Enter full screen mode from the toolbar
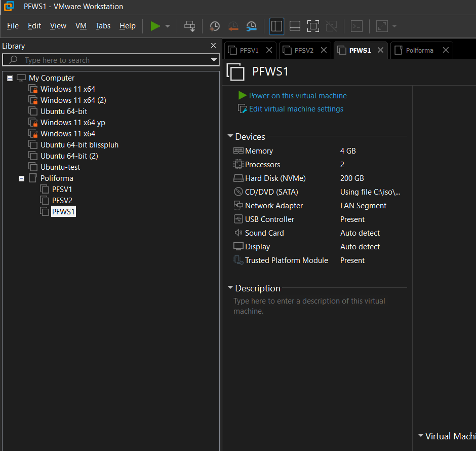476x451 pixels. (313, 26)
